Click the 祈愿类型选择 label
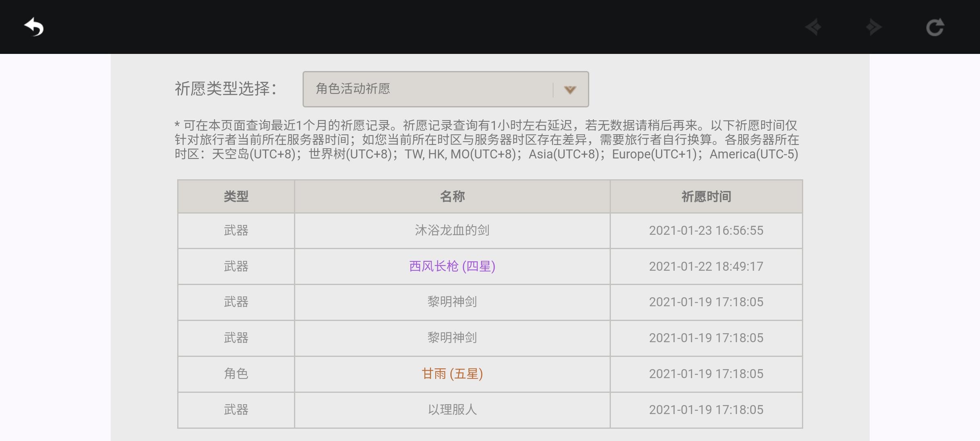This screenshot has width=980, height=441. [x=226, y=89]
